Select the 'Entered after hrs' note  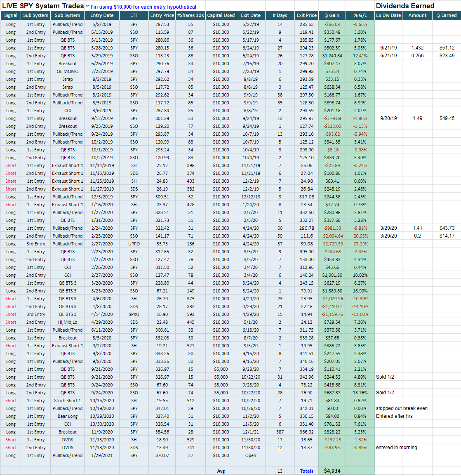click(394, 416)
